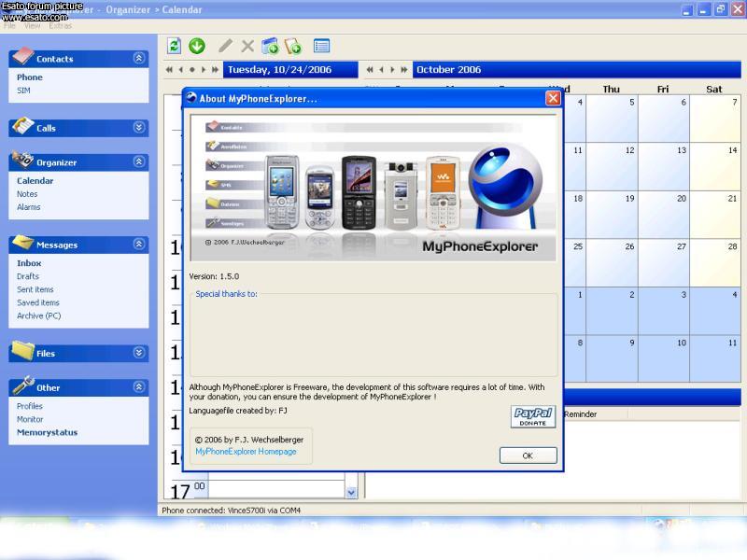
Task: Click the PayPal Donate button
Action: (533, 416)
